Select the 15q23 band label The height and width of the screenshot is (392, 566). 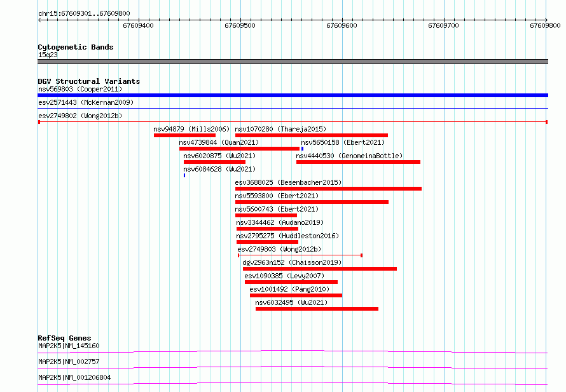coord(48,55)
